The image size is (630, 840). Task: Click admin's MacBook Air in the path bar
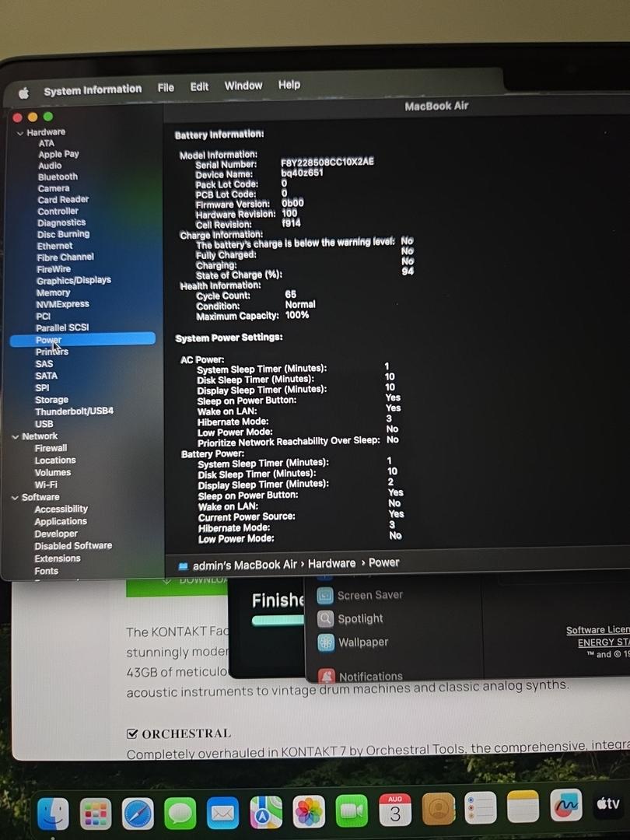pyautogui.click(x=244, y=565)
